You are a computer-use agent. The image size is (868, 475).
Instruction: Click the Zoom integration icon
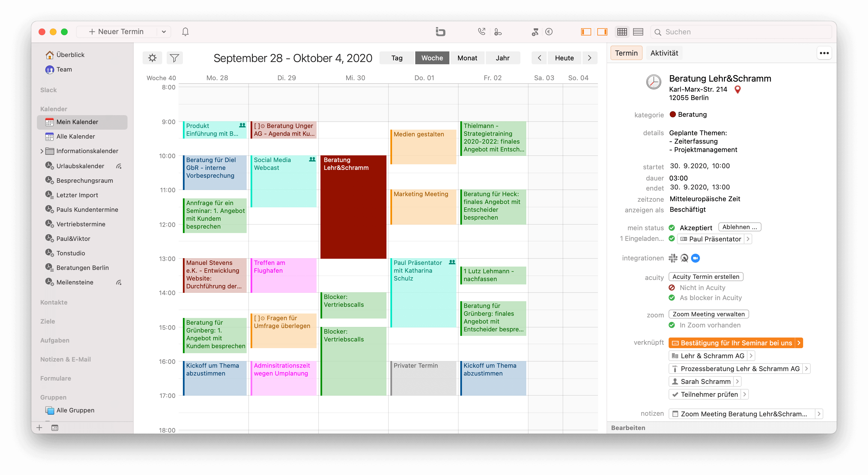click(x=695, y=258)
